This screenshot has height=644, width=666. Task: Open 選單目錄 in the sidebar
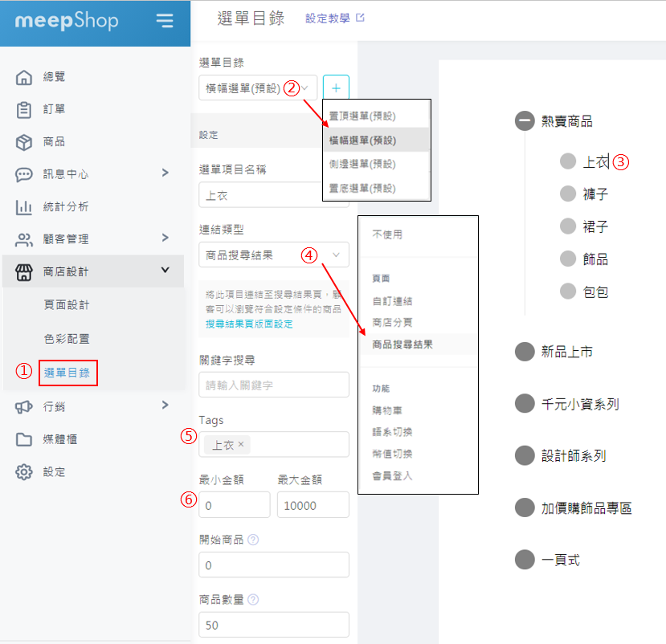point(67,373)
